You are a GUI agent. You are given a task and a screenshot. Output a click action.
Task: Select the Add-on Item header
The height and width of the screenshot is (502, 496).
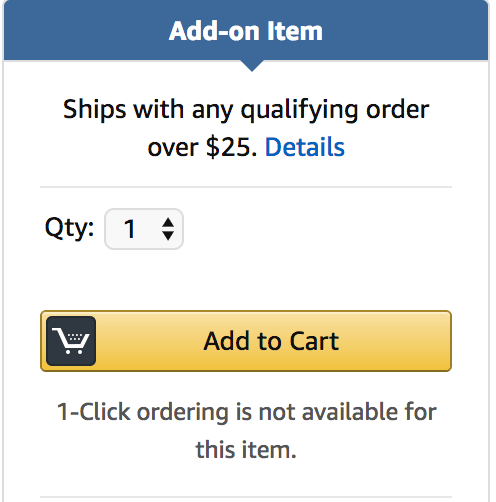(246, 31)
